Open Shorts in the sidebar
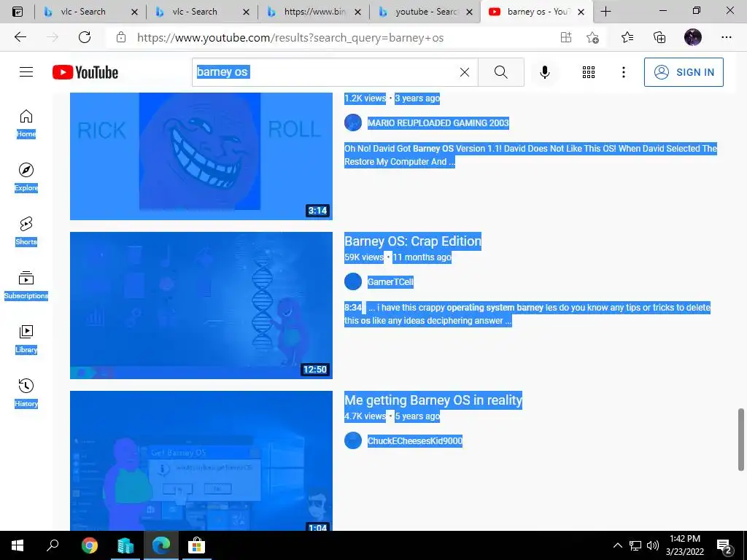747x560 pixels. [x=26, y=231]
